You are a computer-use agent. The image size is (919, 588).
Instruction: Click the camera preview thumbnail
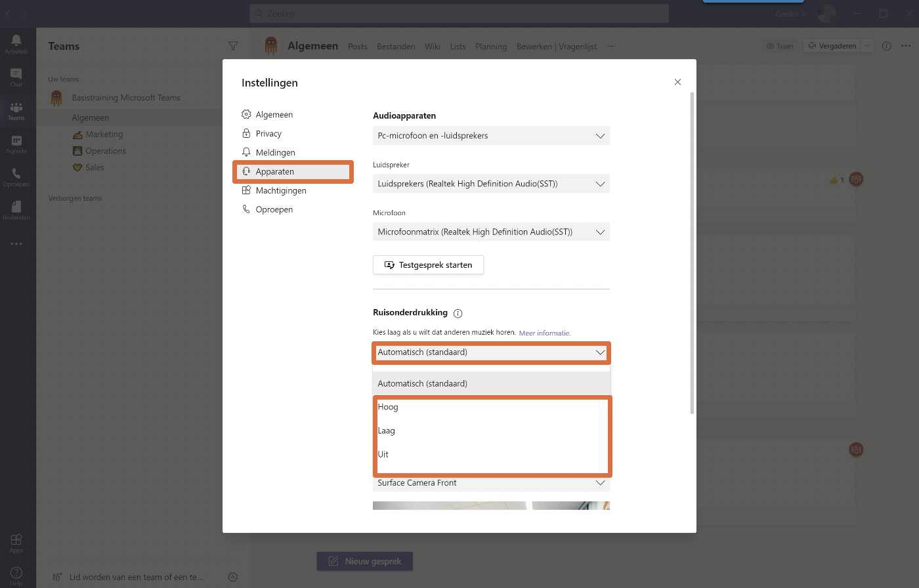(x=491, y=506)
